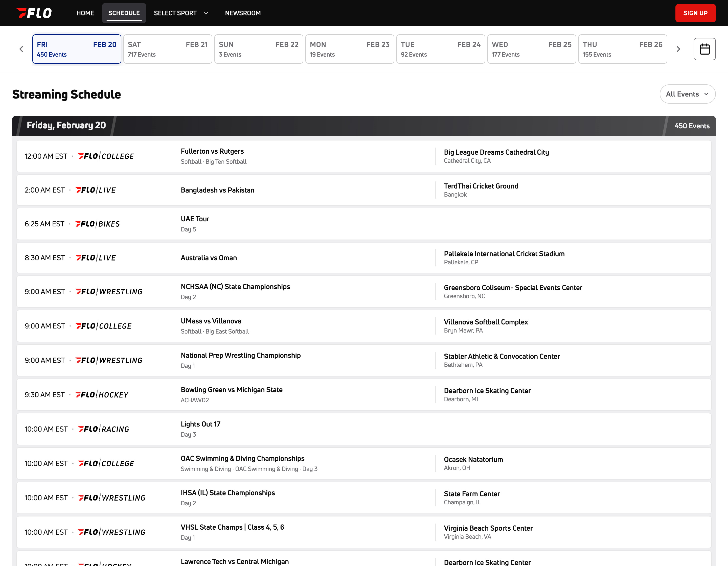728x566 pixels.
Task: Click Stabler Athletic & Convocation Center venue
Action: [x=502, y=357]
